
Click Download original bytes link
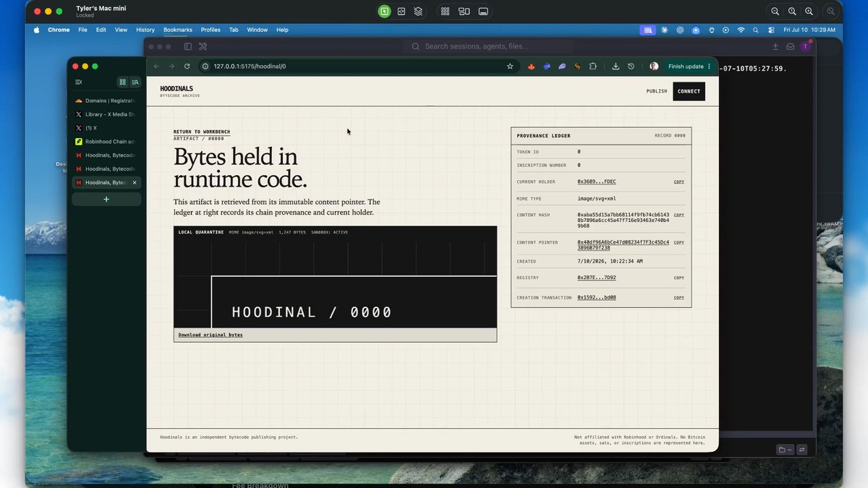tap(210, 335)
